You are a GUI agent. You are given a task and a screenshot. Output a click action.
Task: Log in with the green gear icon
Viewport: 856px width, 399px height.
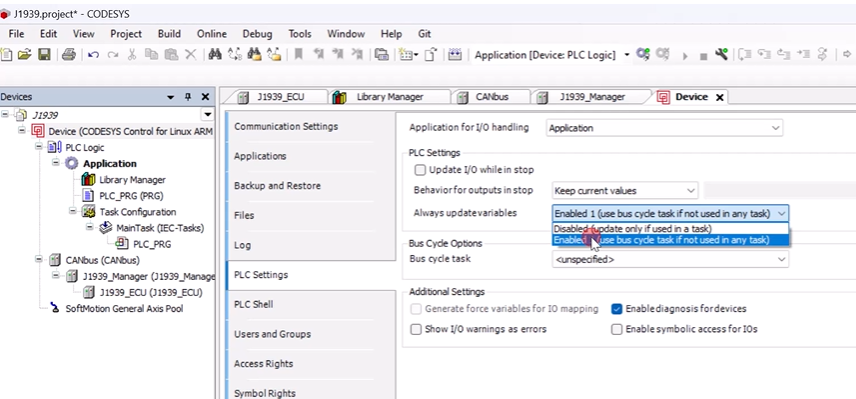(x=643, y=55)
